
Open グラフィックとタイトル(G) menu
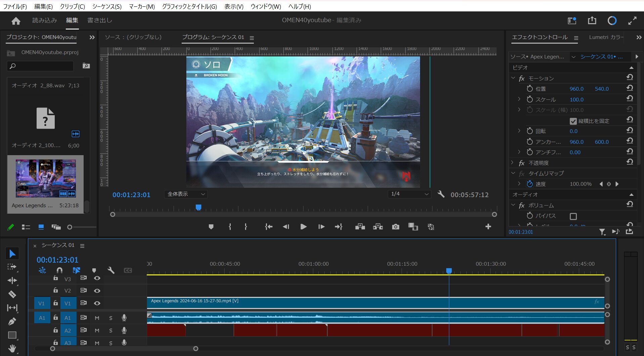pyautogui.click(x=189, y=6)
